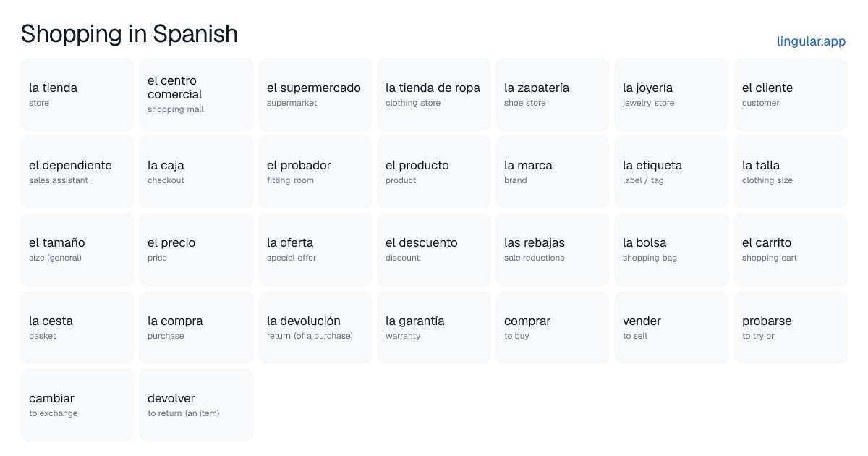Screen dimensions: 868x456
Task: Select the "el producto" card
Action: (434, 172)
